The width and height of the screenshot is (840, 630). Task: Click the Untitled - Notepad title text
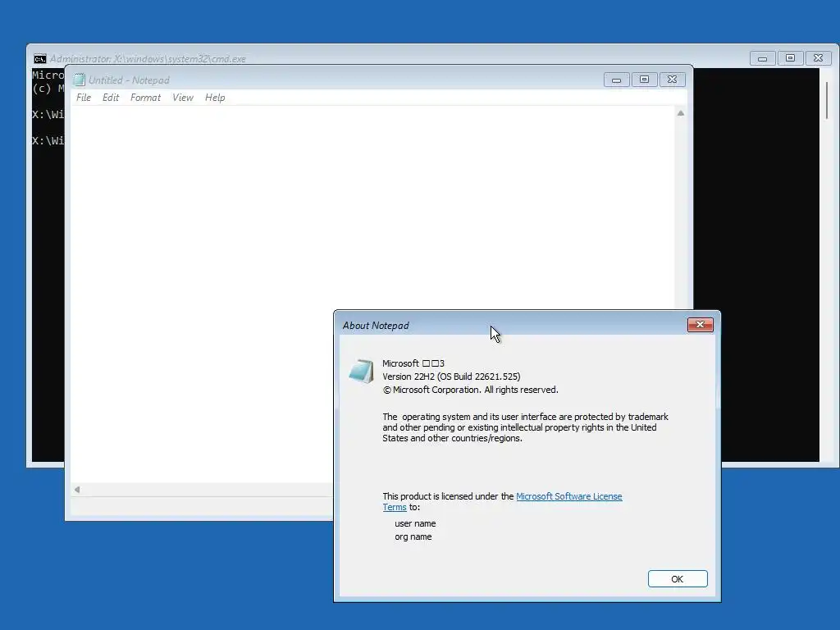coord(129,80)
